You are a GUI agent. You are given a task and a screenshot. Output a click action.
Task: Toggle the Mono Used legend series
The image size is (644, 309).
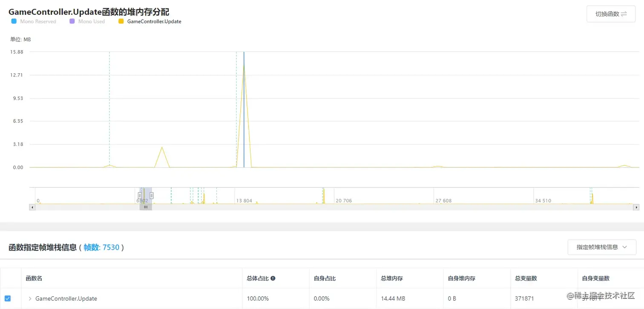[x=87, y=21]
